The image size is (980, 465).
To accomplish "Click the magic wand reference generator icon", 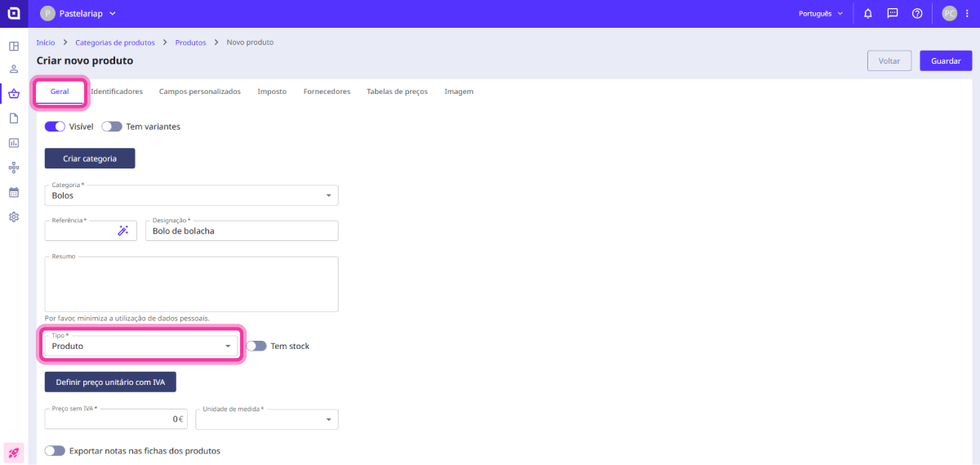I will point(123,231).
